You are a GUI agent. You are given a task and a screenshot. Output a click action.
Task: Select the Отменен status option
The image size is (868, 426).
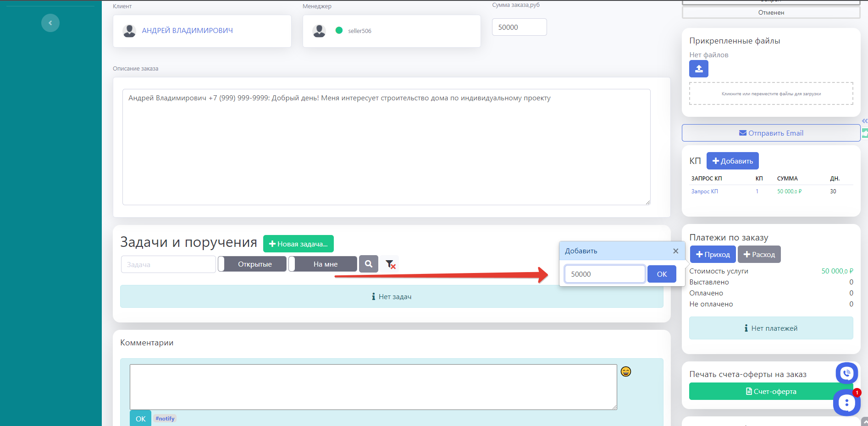coord(771,13)
